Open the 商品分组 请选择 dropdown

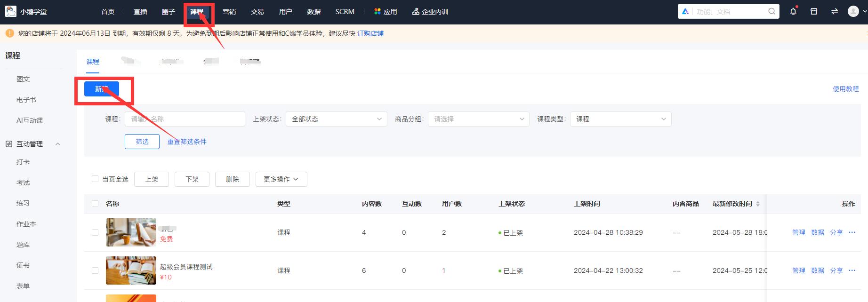coord(479,119)
